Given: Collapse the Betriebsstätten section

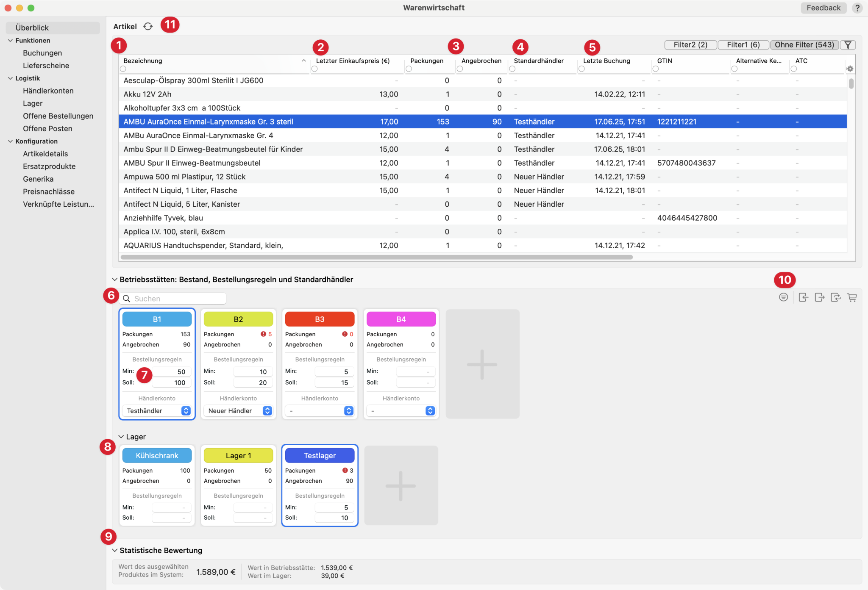Looking at the screenshot, I should [114, 280].
